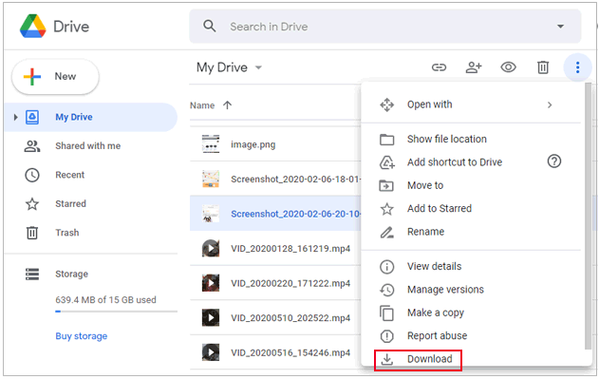Expand the My Drive title dropdown
The height and width of the screenshot is (379, 599).
click(259, 68)
